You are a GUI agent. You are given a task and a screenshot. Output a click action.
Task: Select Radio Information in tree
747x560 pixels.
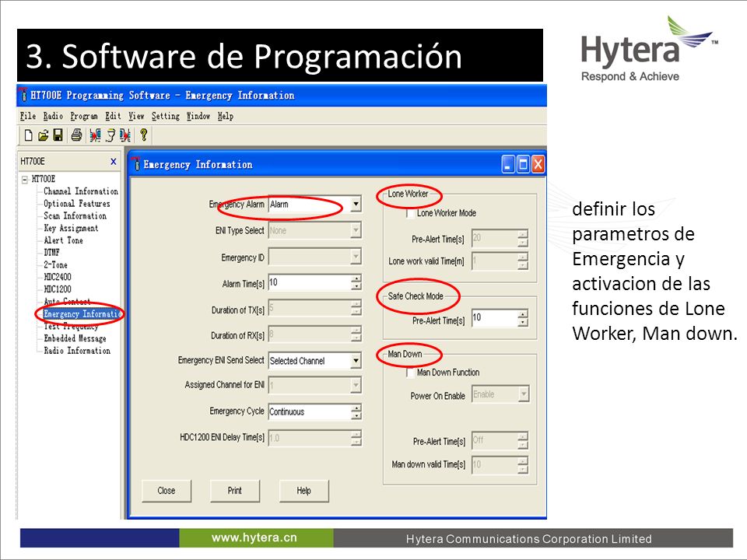click(x=77, y=351)
